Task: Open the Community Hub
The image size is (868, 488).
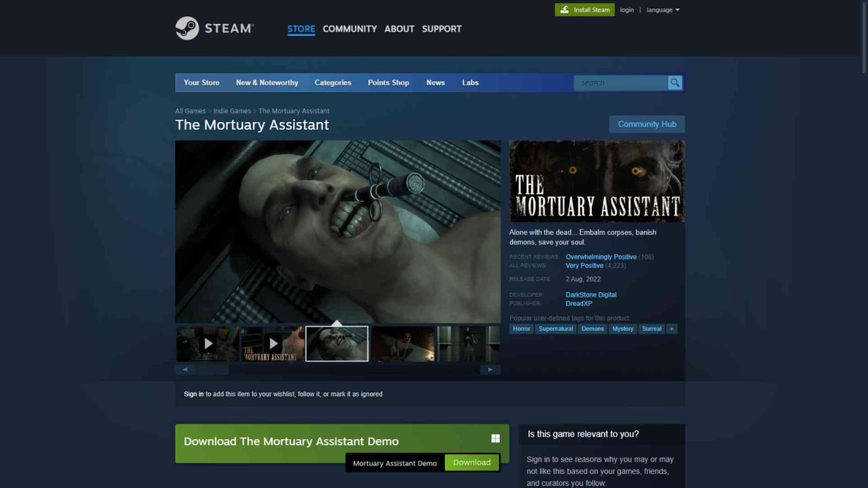Action: 647,124
